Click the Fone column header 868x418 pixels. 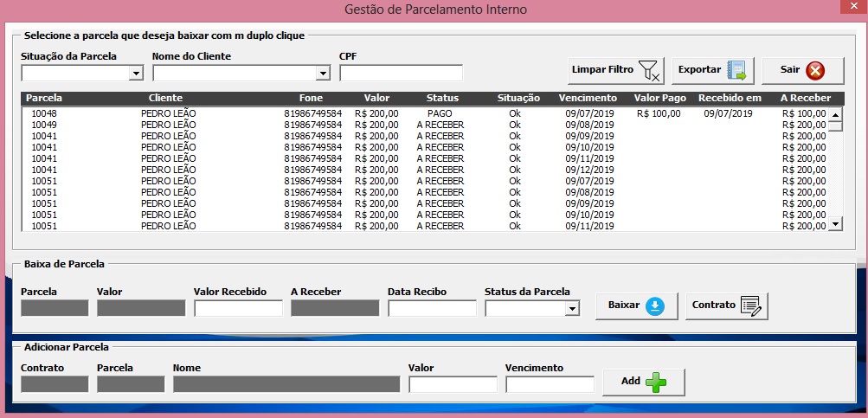[x=311, y=98]
